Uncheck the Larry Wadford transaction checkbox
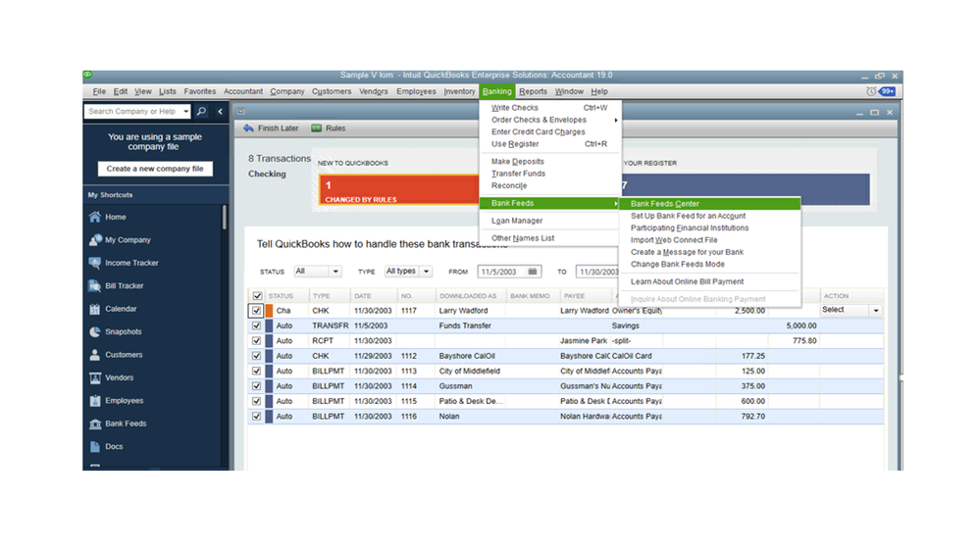980x551 pixels. coord(256,311)
